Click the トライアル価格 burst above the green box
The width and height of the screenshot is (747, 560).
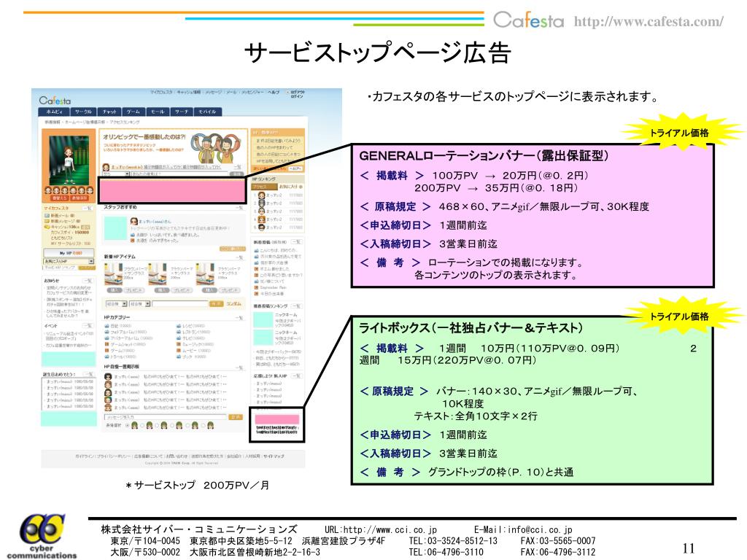tap(680, 316)
